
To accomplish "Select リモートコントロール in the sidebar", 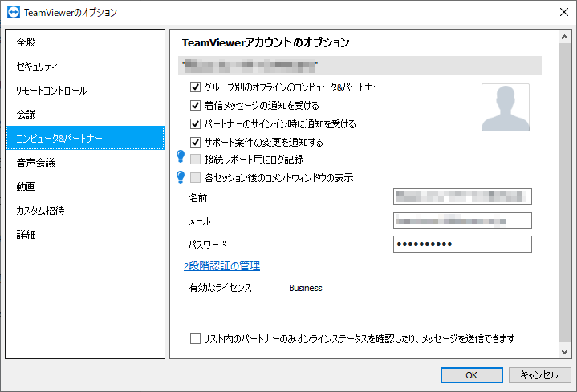I will (85, 91).
